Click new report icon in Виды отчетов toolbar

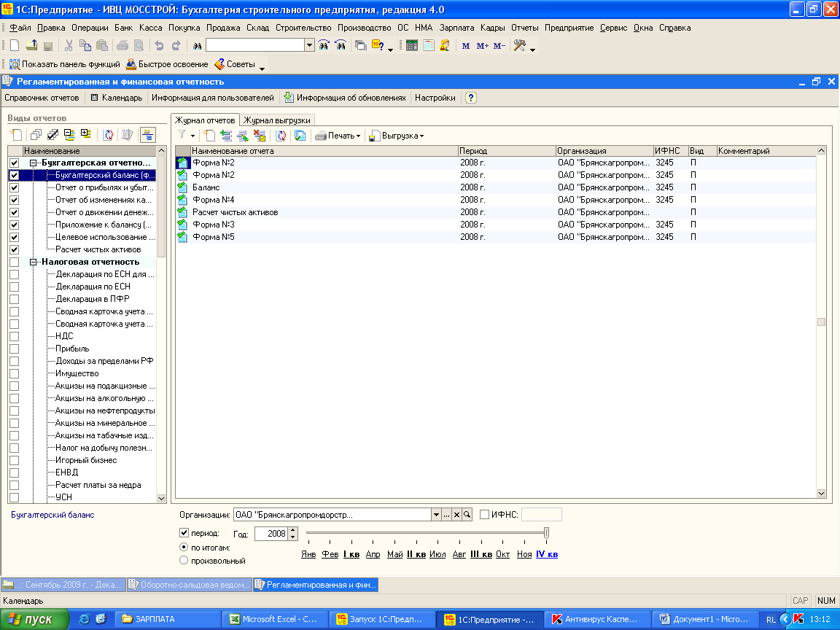[17, 135]
